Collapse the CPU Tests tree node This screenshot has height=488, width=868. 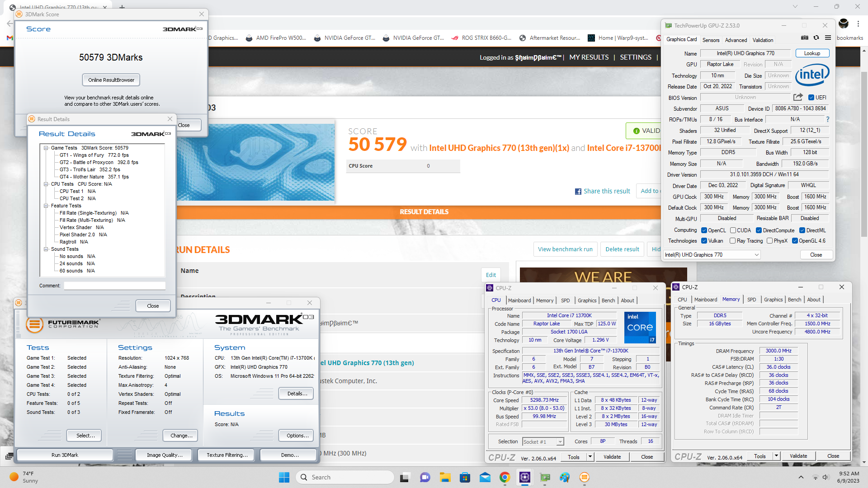click(x=46, y=184)
